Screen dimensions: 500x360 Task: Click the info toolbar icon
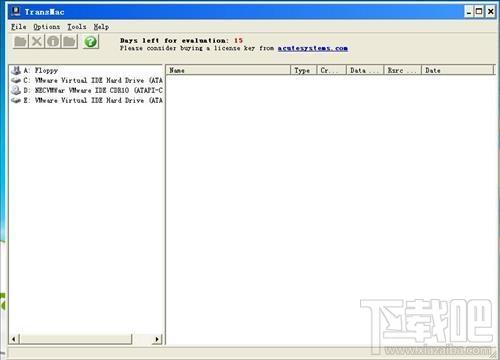[x=53, y=42]
